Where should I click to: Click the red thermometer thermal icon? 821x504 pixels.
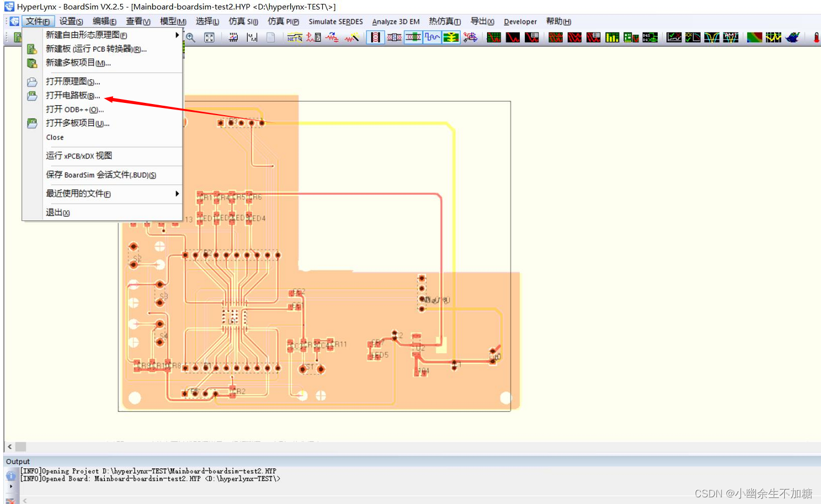point(816,37)
